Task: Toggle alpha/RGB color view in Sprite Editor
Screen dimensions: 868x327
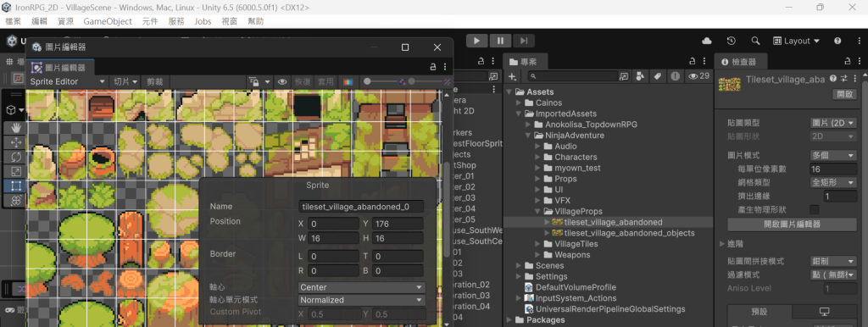Action: tap(348, 81)
